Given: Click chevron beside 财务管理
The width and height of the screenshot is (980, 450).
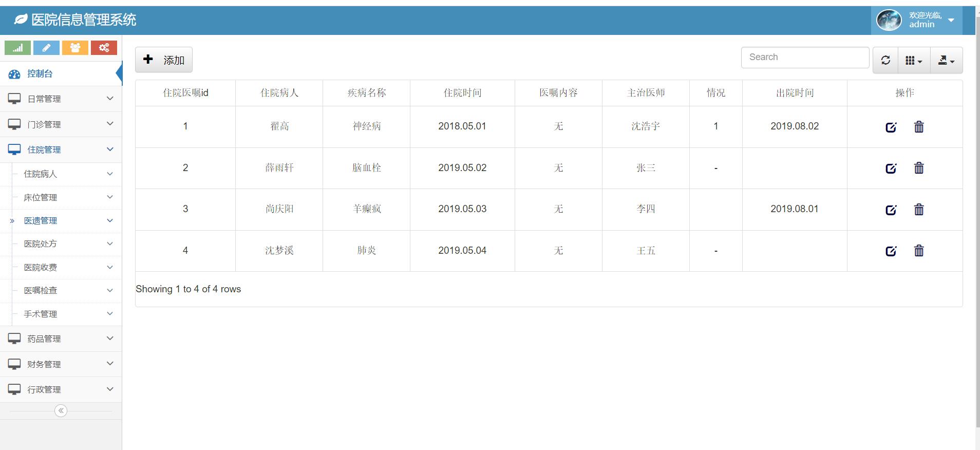Looking at the screenshot, I should coord(110,364).
